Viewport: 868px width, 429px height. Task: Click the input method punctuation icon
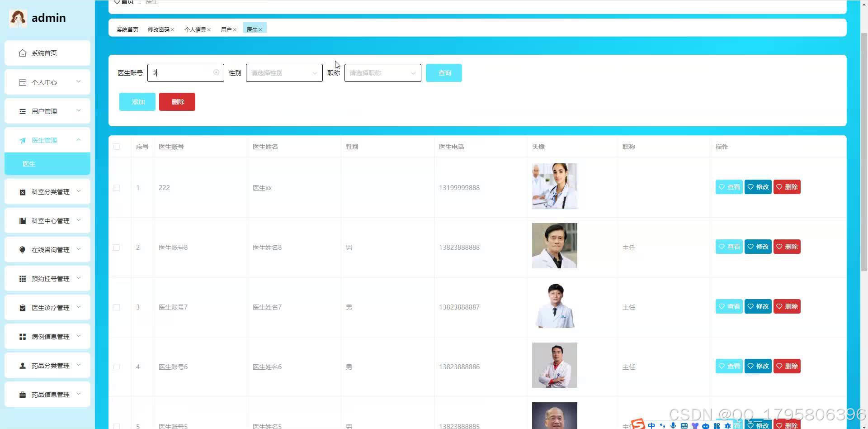click(662, 425)
